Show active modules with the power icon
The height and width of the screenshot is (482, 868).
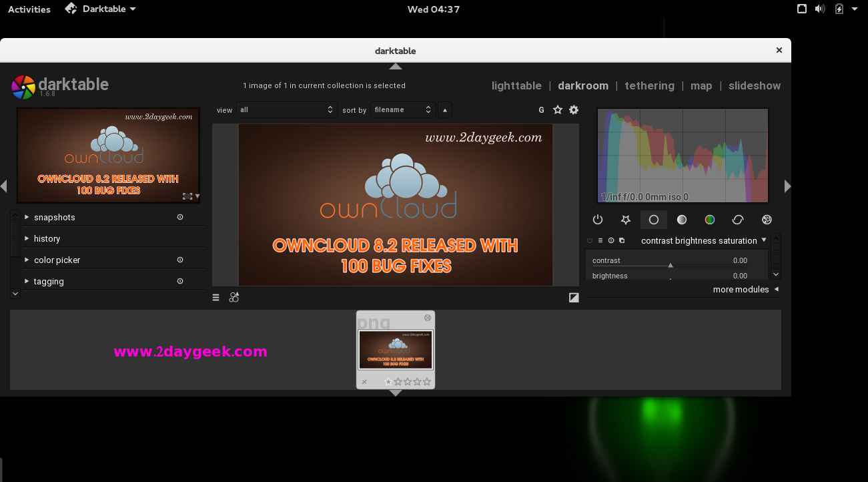point(598,220)
